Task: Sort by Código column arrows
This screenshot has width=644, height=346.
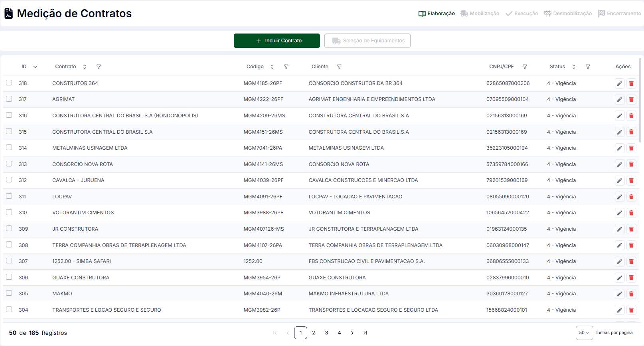Action: pos(272,67)
